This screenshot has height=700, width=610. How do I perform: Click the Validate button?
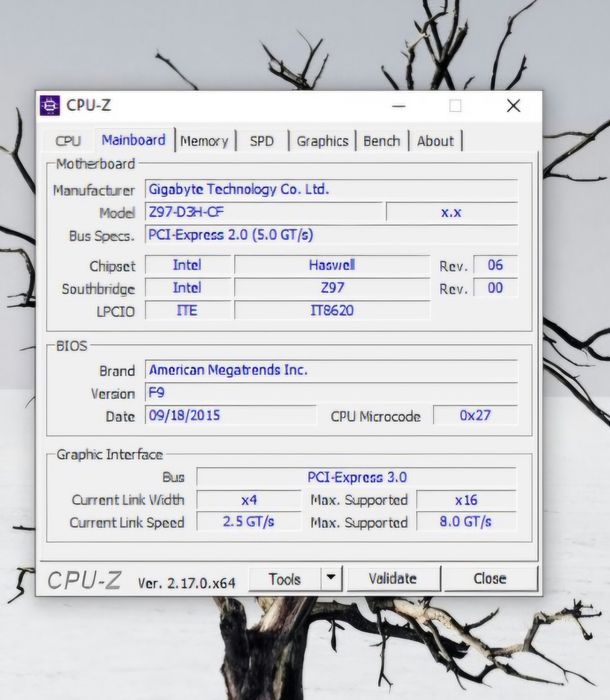point(393,579)
